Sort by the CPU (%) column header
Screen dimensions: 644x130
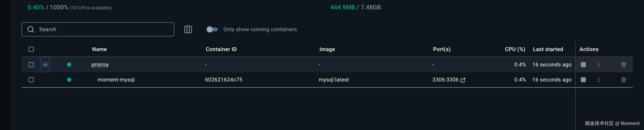tap(515, 49)
